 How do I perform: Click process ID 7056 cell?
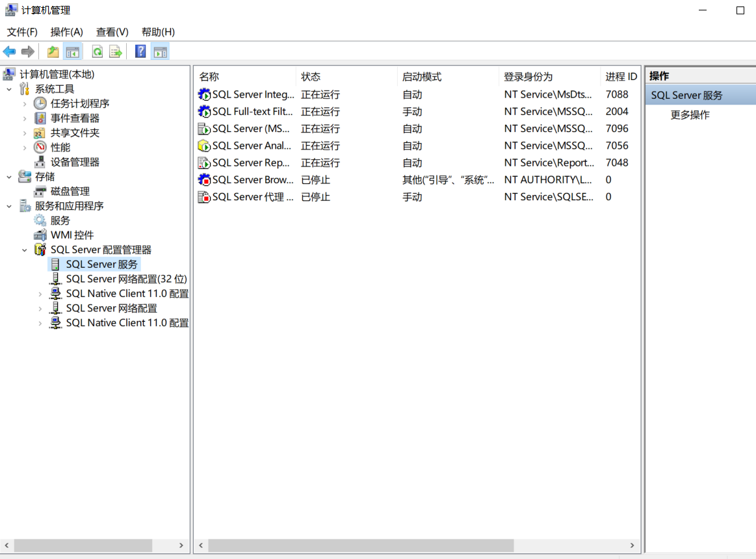[617, 146]
